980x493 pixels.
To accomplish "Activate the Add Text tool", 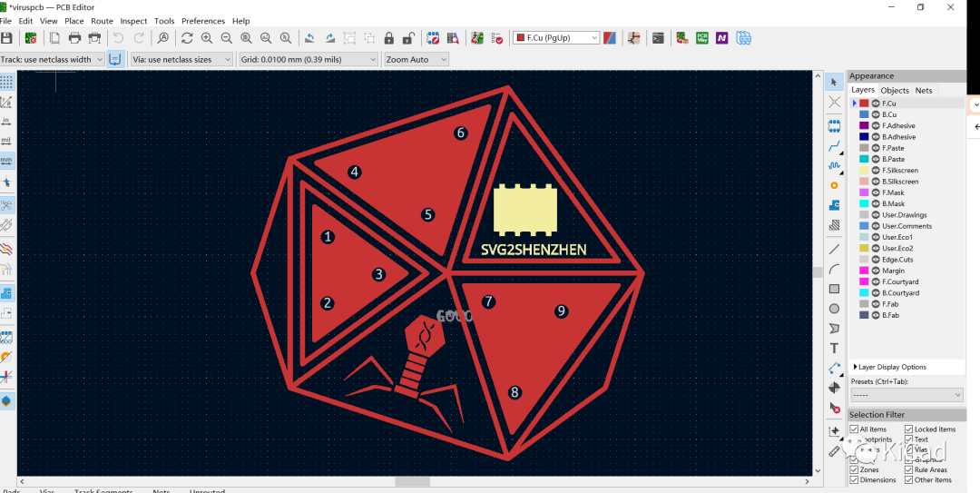I will [x=834, y=349].
